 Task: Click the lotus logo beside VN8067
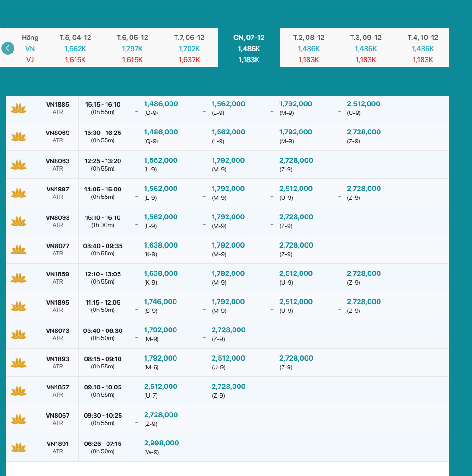click(x=19, y=419)
